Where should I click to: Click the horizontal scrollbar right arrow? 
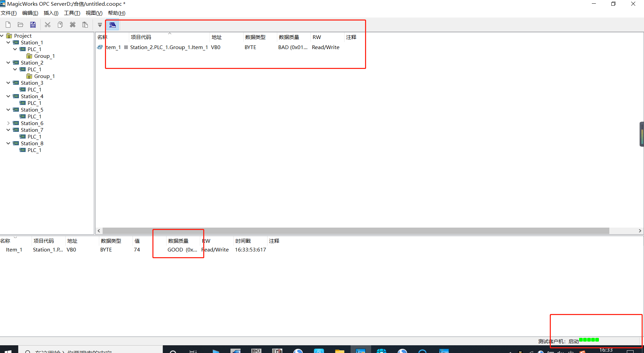tap(640, 231)
